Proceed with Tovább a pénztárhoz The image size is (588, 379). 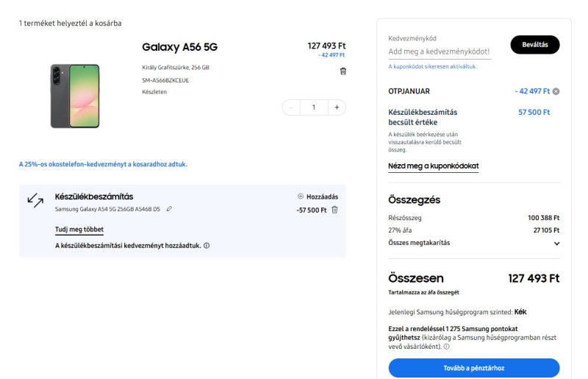pos(473,368)
